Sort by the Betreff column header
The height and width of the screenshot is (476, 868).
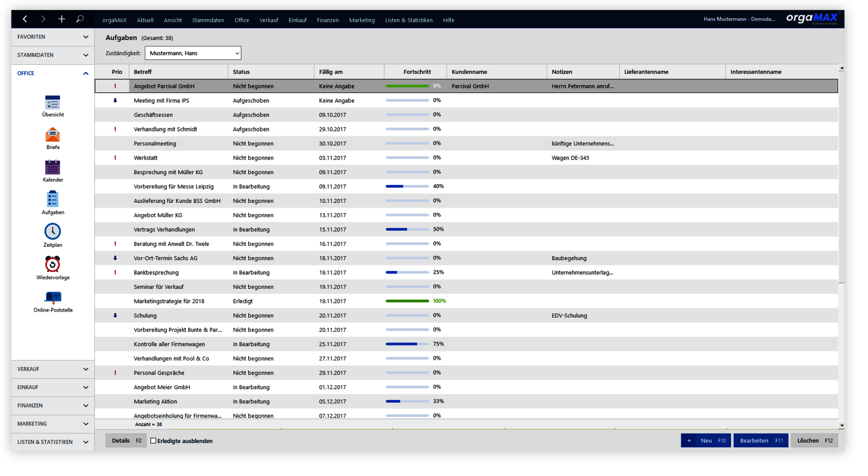(x=179, y=72)
